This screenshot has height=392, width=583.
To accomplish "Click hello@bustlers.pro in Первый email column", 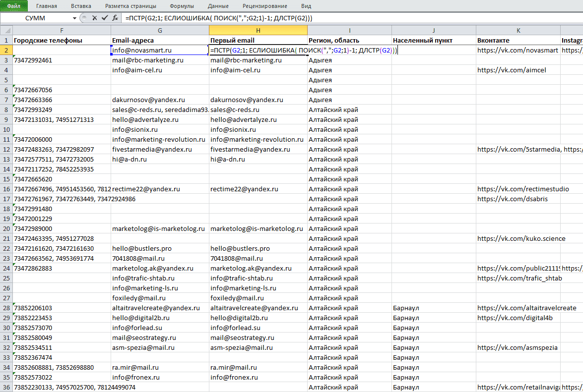I will [x=258, y=248].
